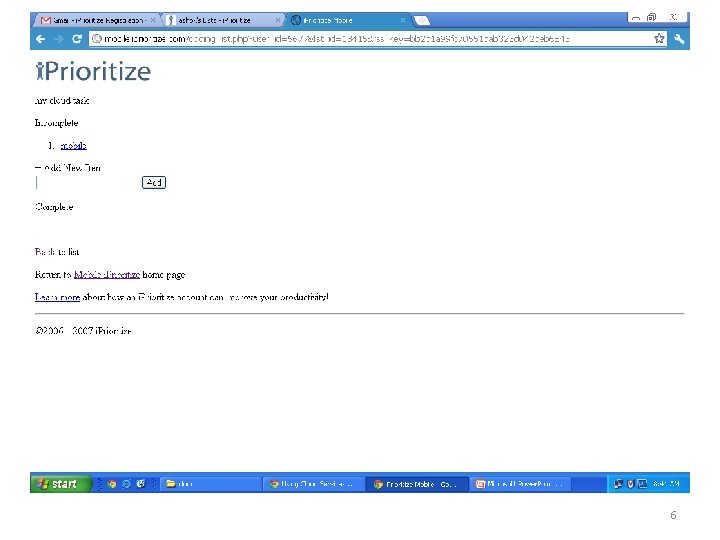Launch Internet Explorer from quick launch
Screen dimensions: 720x540
pyautogui.click(x=126, y=484)
